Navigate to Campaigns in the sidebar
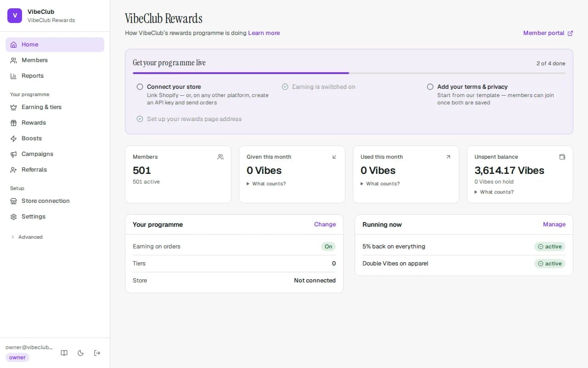The image size is (588, 368). point(55,154)
